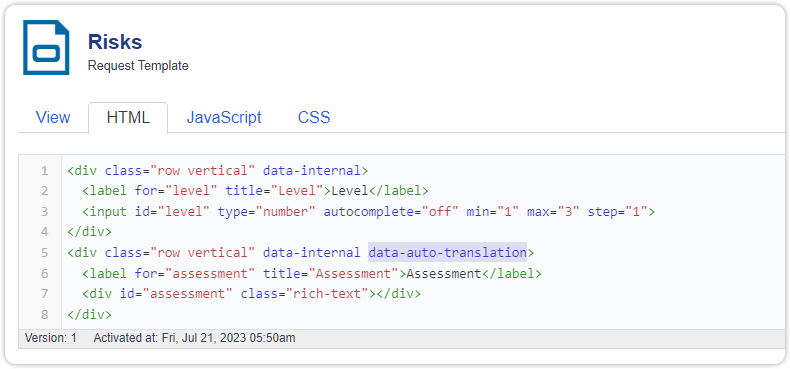The image size is (790, 369).
Task: Click id="assessment" on line 7
Action: [x=176, y=294]
